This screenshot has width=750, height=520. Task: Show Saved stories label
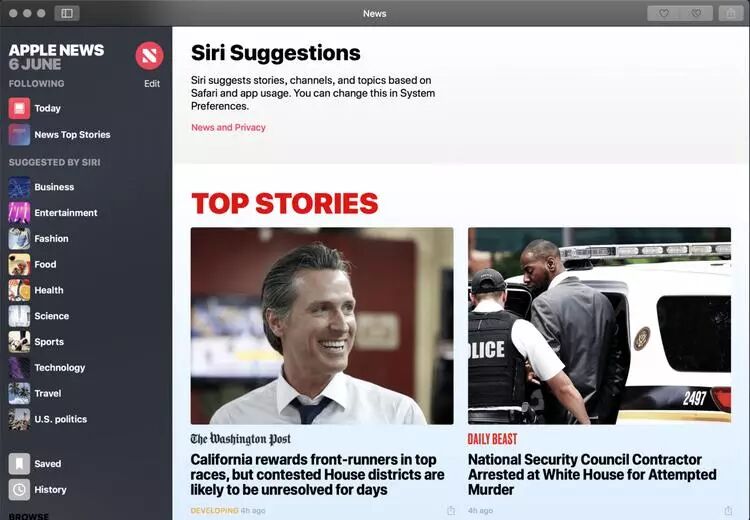pos(47,464)
